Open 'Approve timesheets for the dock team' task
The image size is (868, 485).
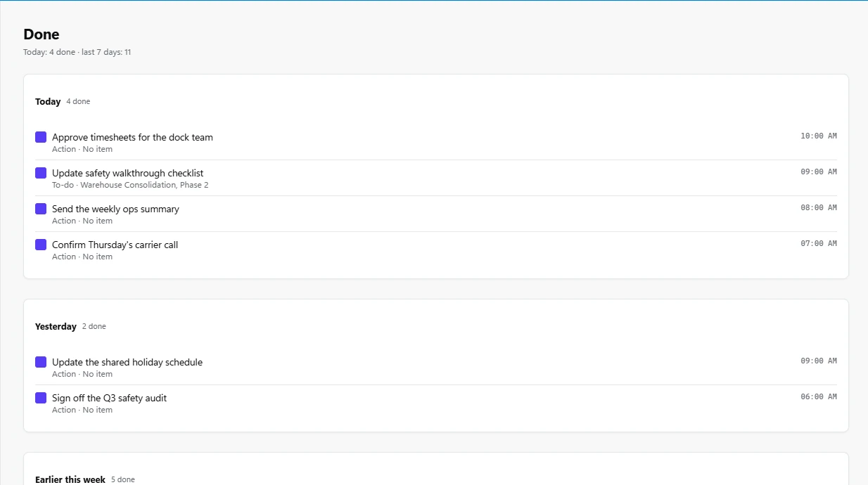[132, 137]
